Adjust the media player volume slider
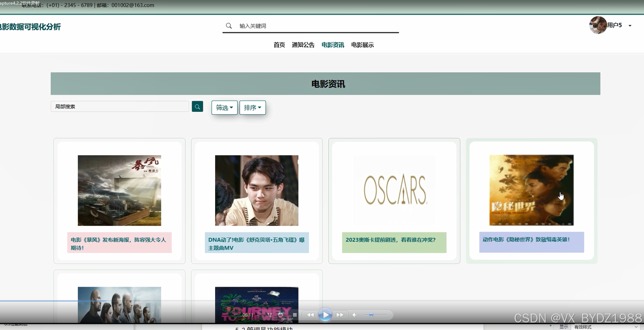Viewport: 644px width, 330px height. click(376, 315)
